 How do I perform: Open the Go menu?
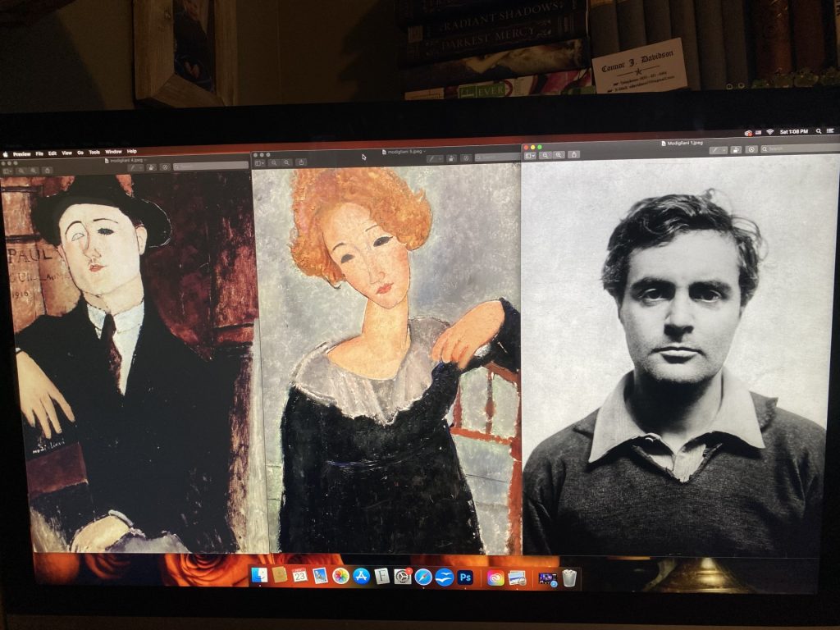pos(80,153)
